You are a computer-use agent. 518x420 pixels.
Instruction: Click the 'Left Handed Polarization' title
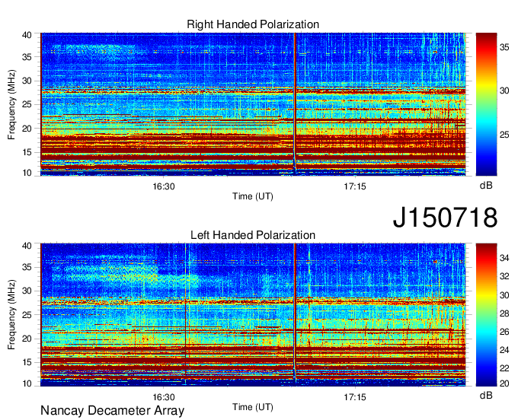tap(253, 235)
